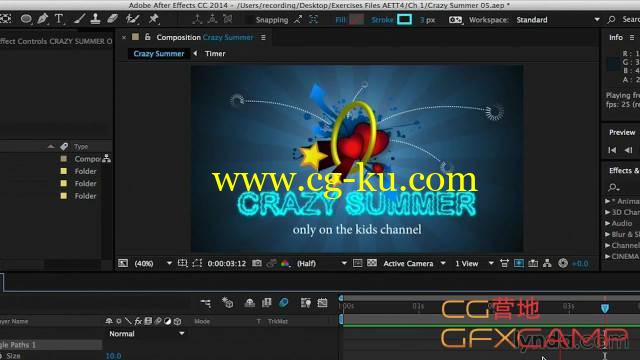Select the Brush tool

point(80,19)
